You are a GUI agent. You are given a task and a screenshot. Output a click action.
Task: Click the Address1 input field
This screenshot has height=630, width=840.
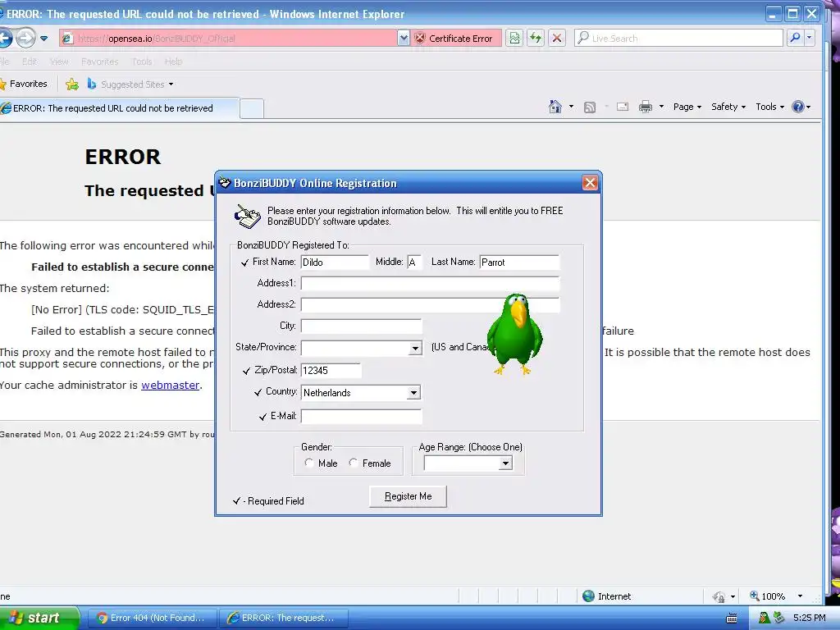(x=430, y=283)
